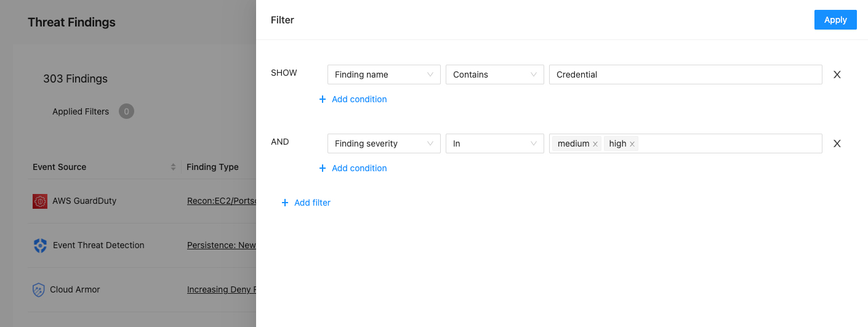Open the Finding name field dropdown
The width and height of the screenshot is (868, 327).
tap(384, 75)
